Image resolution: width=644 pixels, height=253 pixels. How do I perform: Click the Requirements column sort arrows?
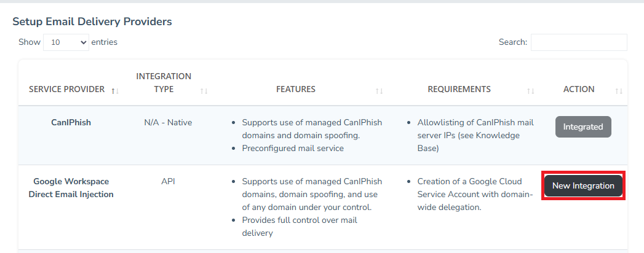pyautogui.click(x=530, y=91)
